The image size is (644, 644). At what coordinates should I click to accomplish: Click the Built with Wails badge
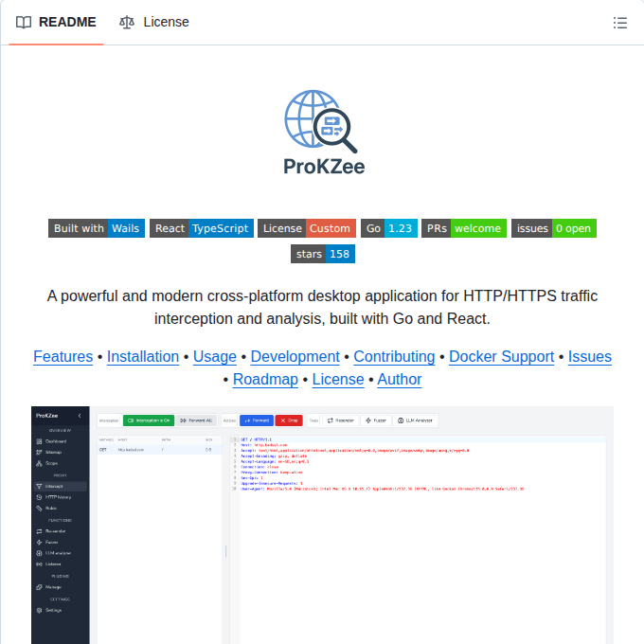[97, 228]
